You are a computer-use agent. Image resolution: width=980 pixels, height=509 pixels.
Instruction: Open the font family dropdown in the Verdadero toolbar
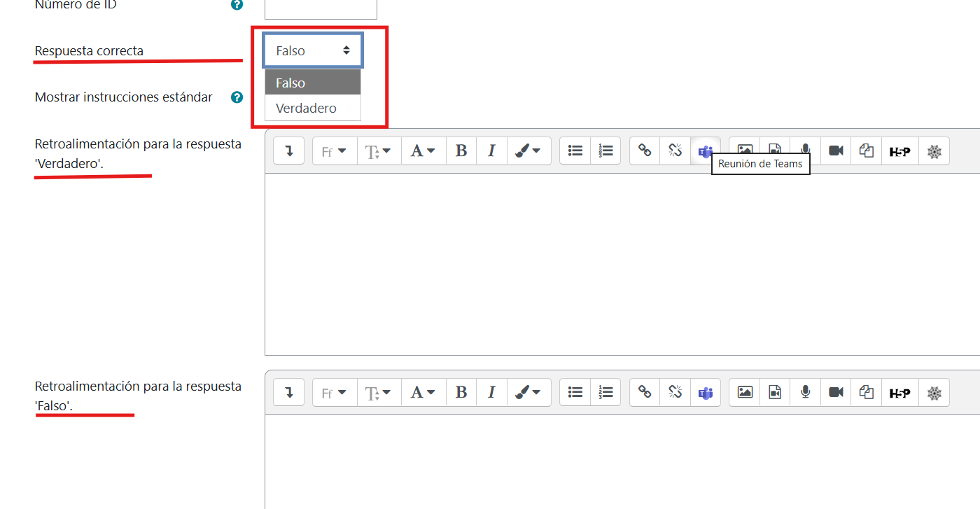point(335,151)
